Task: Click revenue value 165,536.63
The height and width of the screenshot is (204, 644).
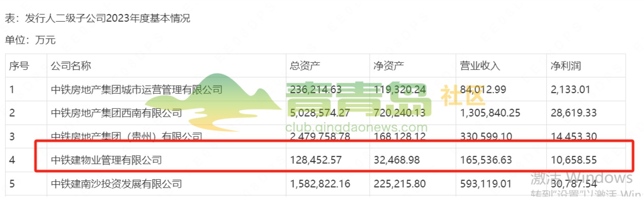Action: point(486,160)
